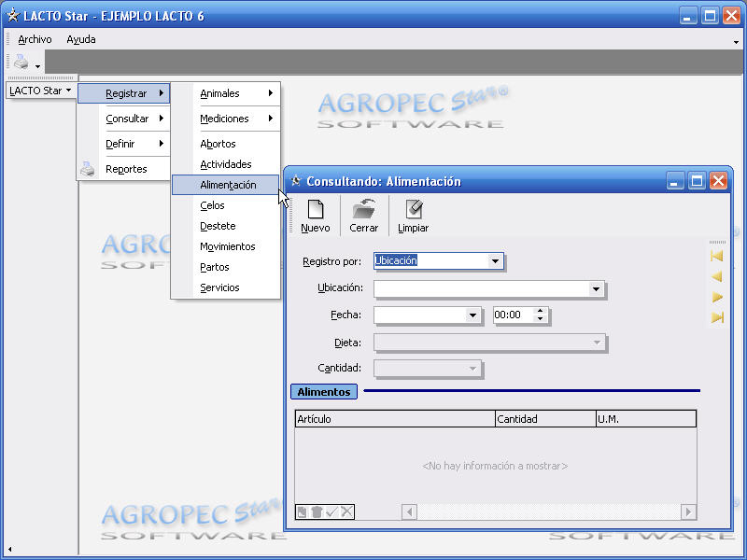Click the Nuevo document icon
Image resolution: width=747 pixels, height=560 pixels.
click(x=316, y=209)
